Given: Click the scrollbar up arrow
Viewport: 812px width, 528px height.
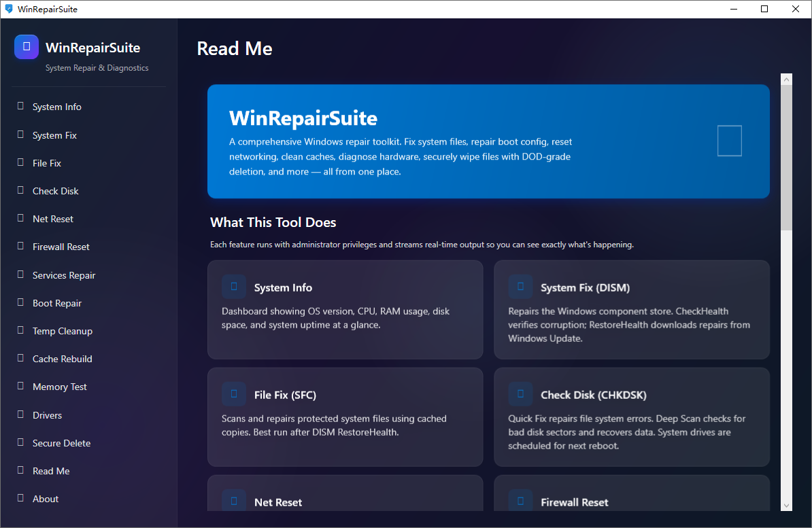Looking at the screenshot, I should (787, 80).
